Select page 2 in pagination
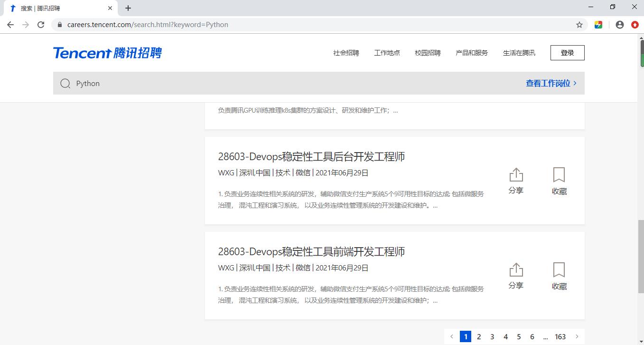Image resolution: width=644 pixels, height=345 pixels. tap(479, 336)
